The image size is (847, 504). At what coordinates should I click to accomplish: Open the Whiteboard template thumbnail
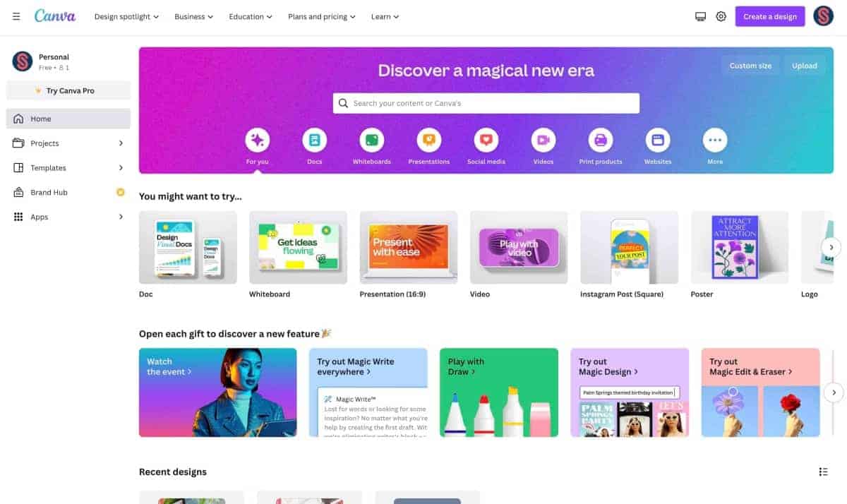(298, 247)
